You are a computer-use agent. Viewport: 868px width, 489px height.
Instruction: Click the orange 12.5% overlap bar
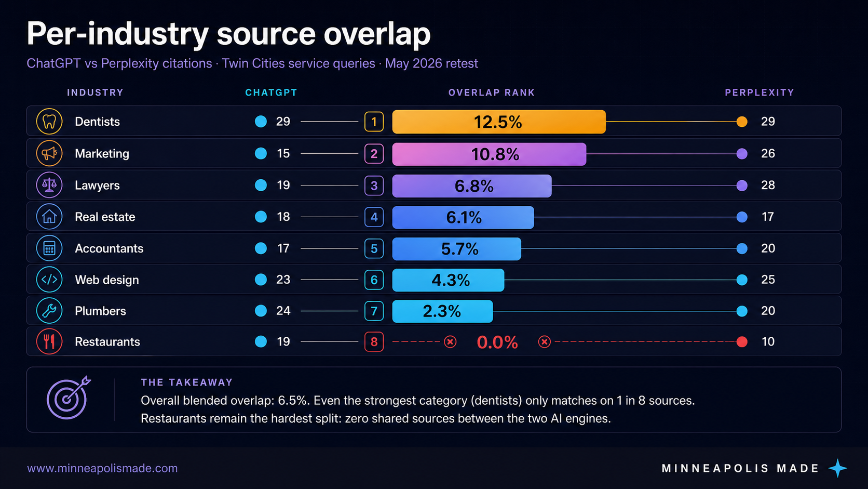[499, 122]
